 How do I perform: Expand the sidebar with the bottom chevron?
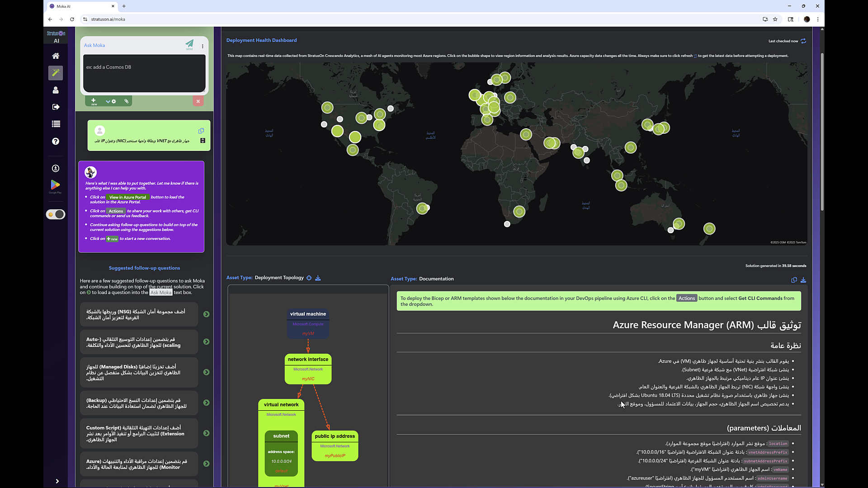click(x=57, y=481)
